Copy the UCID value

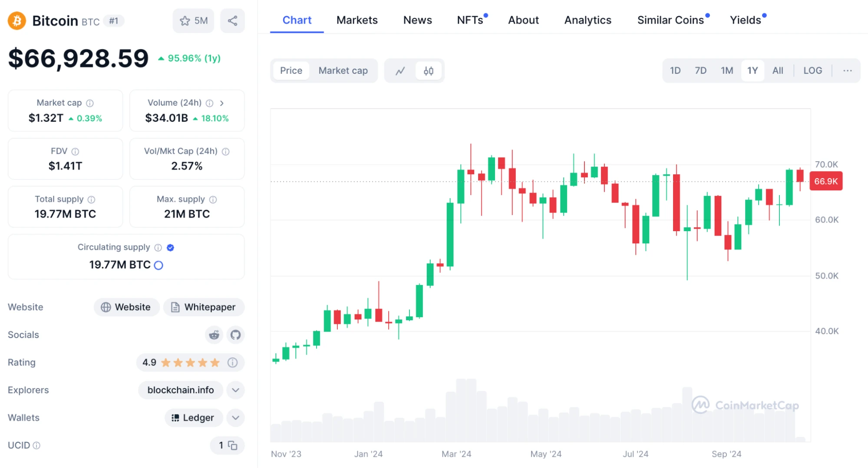tap(233, 445)
